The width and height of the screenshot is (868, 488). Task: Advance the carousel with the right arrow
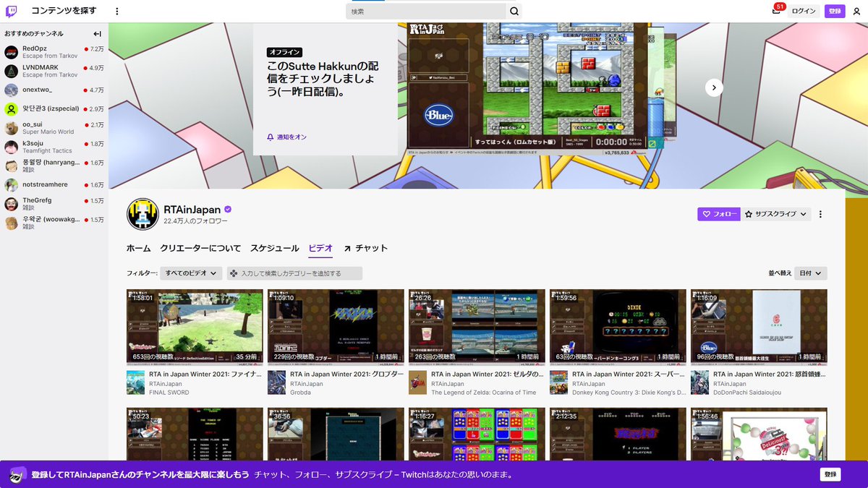click(714, 87)
